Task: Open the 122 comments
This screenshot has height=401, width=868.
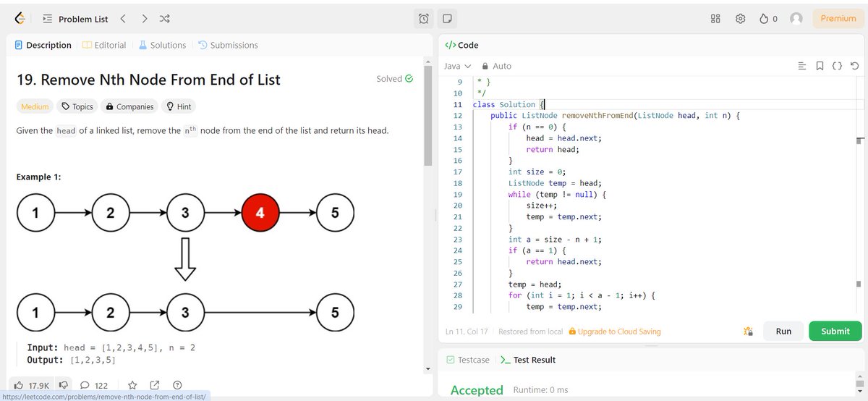Action: tap(94, 385)
